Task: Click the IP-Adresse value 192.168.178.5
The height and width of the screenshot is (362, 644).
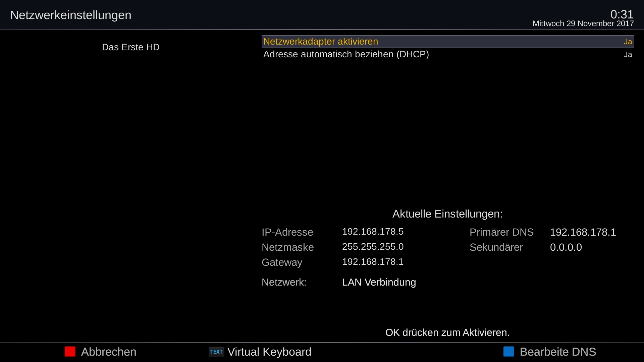Action: coord(373,232)
